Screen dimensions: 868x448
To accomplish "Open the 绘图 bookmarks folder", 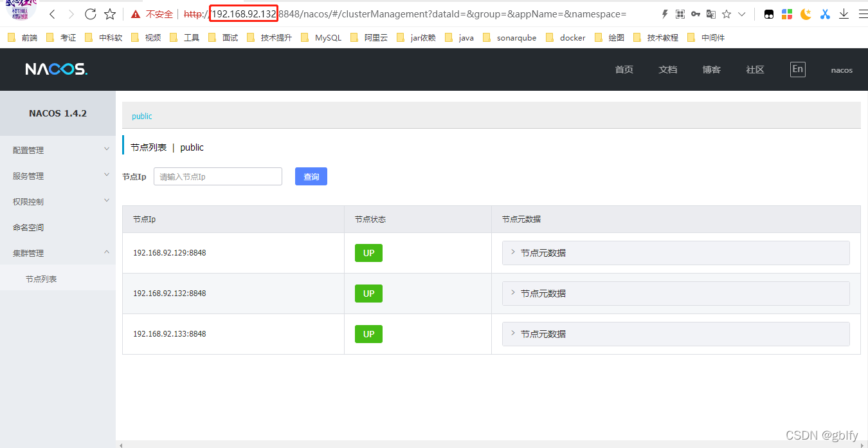I will (609, 38).
